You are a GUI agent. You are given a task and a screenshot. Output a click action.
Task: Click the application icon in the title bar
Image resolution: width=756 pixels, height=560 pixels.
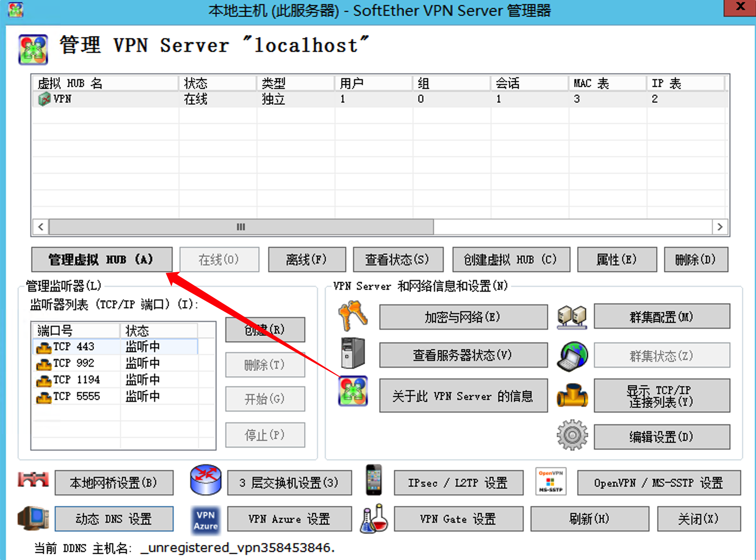(x=16, y=10)
